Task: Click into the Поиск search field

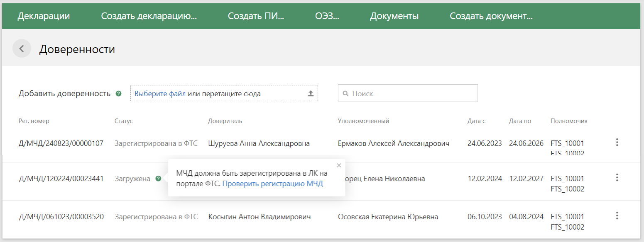Action: 411,94
